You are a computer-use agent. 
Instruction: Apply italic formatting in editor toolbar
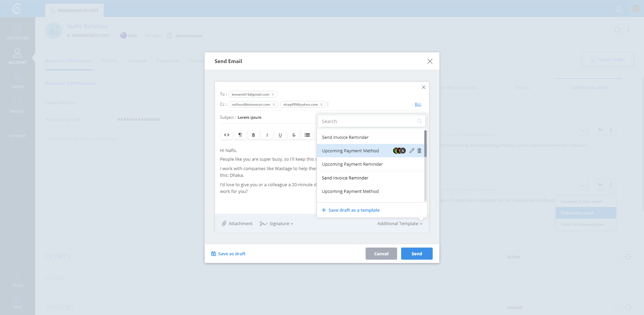[267, 135]
